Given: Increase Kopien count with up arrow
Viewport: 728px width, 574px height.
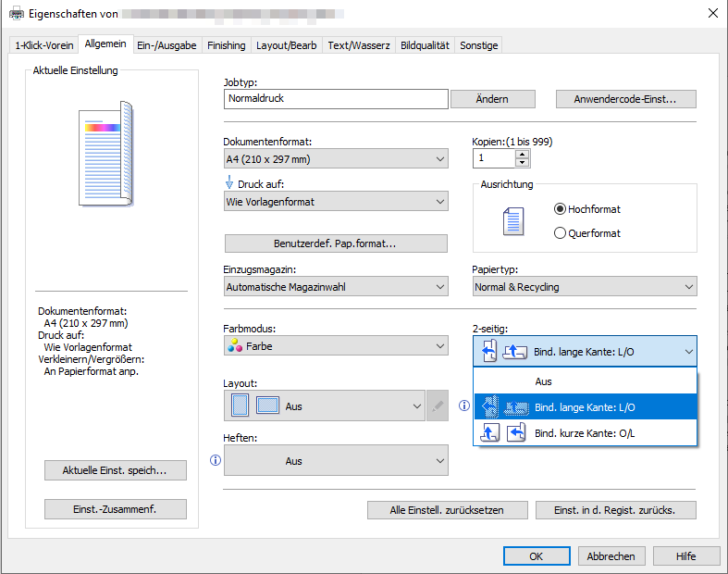Looking at the screenshot, I should coord(523,154).
